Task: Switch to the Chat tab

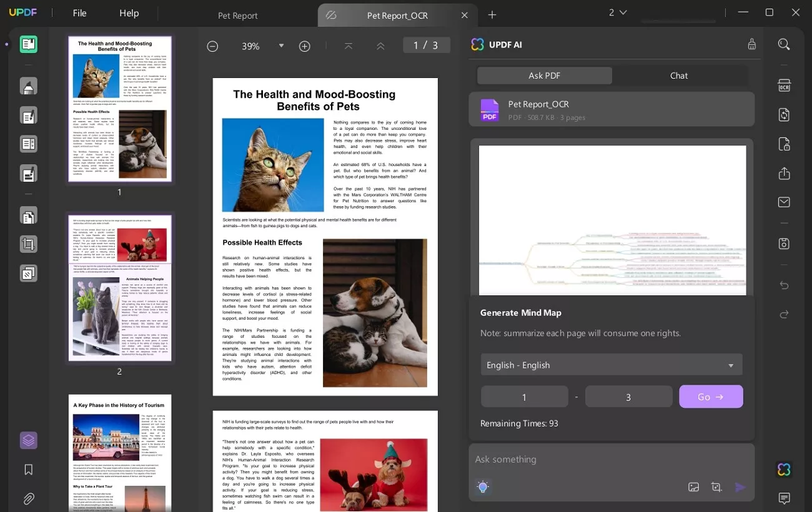Action: (x=679, y=76)
